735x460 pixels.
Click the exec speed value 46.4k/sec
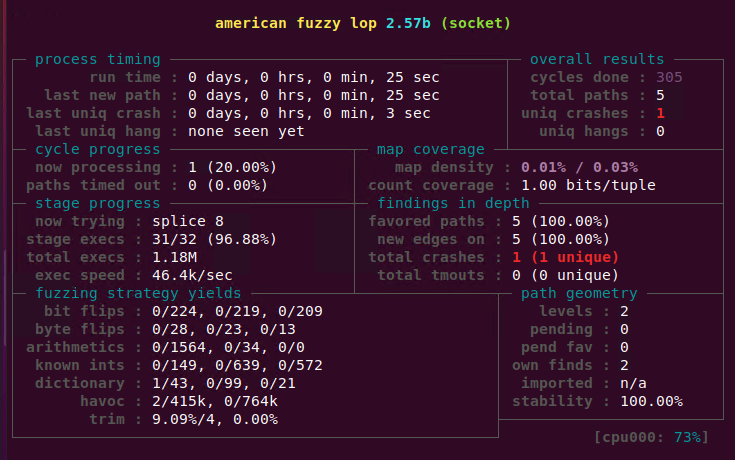pyautogui.click(x=192, y=275)
